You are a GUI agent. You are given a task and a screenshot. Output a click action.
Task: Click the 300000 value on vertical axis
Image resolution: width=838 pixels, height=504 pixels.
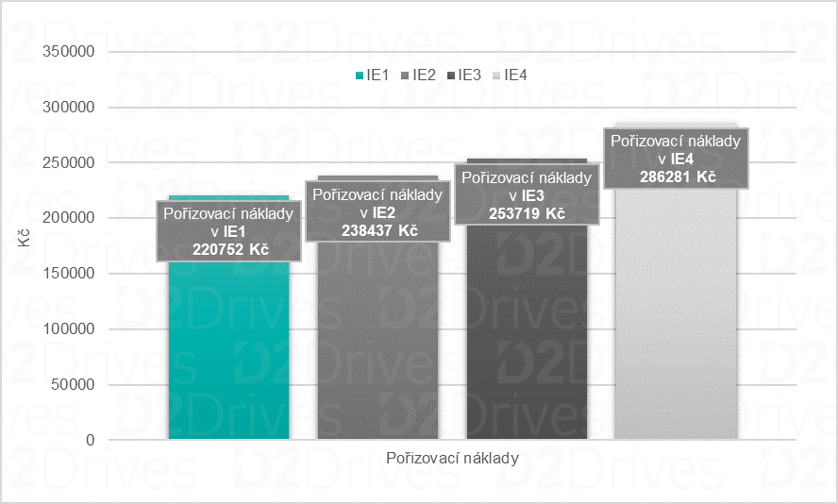tap(70, 108)
